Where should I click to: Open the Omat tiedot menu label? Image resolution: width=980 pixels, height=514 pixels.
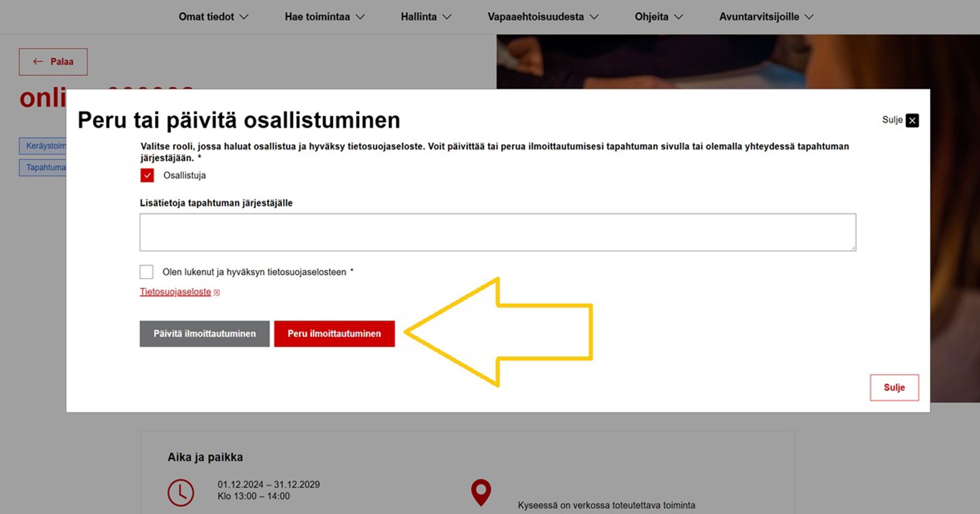(206, 17)
